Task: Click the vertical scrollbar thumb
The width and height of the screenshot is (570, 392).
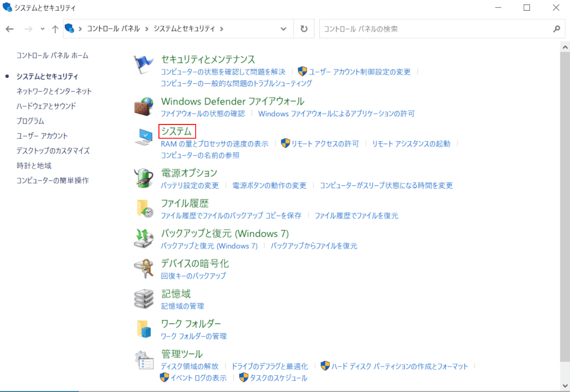Action: (565, 206)
